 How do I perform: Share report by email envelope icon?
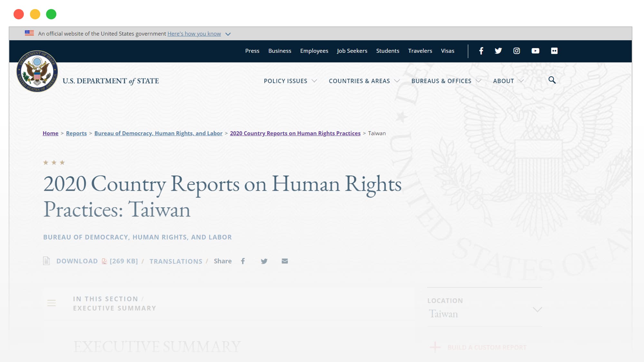285,261
